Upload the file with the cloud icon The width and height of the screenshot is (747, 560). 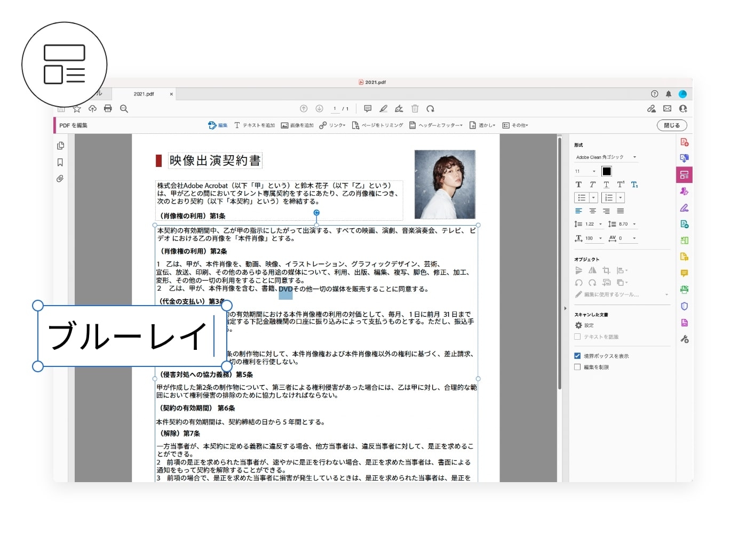(92, 109)
